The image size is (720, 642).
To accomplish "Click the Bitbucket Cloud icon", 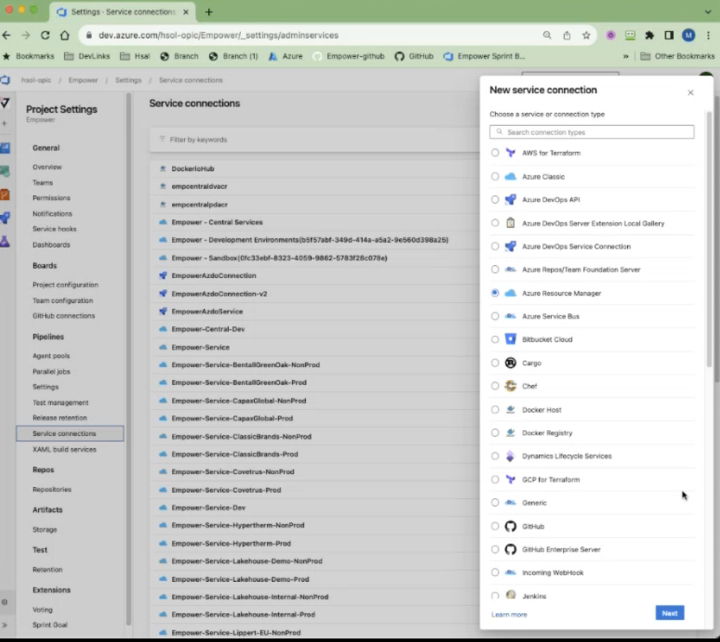I will [x=510, y=339].
